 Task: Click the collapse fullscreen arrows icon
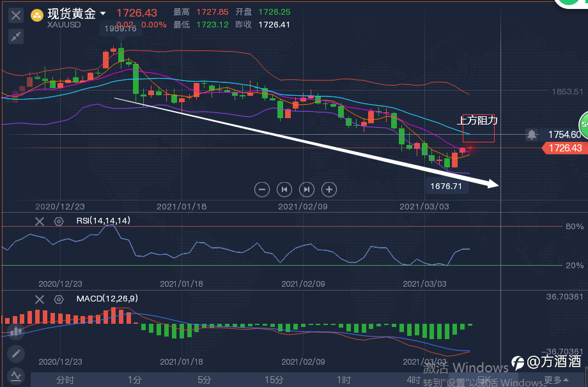[16, 36]
